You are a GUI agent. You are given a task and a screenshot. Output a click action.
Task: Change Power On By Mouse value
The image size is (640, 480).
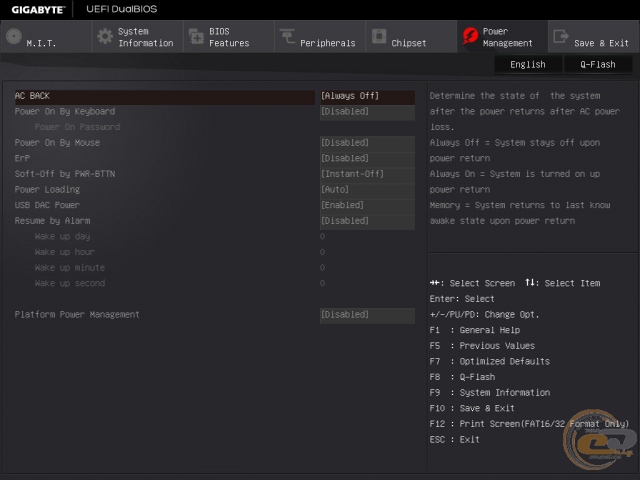pos(367,143)
